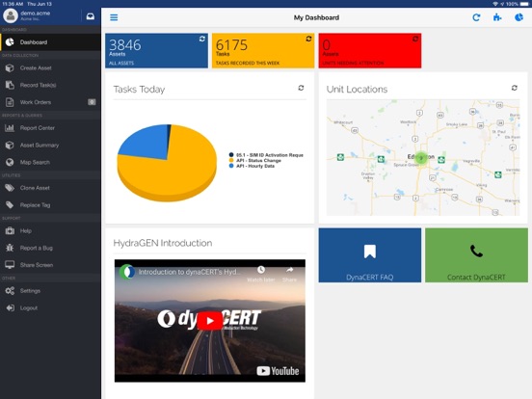Select Replace Tag utility
This screenshot has height=399, width=532.
point(50,205)
